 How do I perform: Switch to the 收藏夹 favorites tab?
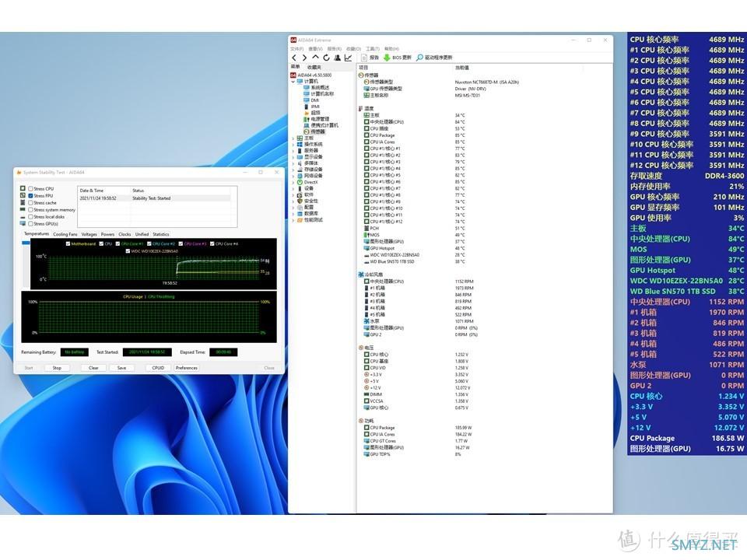(x=314, y=67)
